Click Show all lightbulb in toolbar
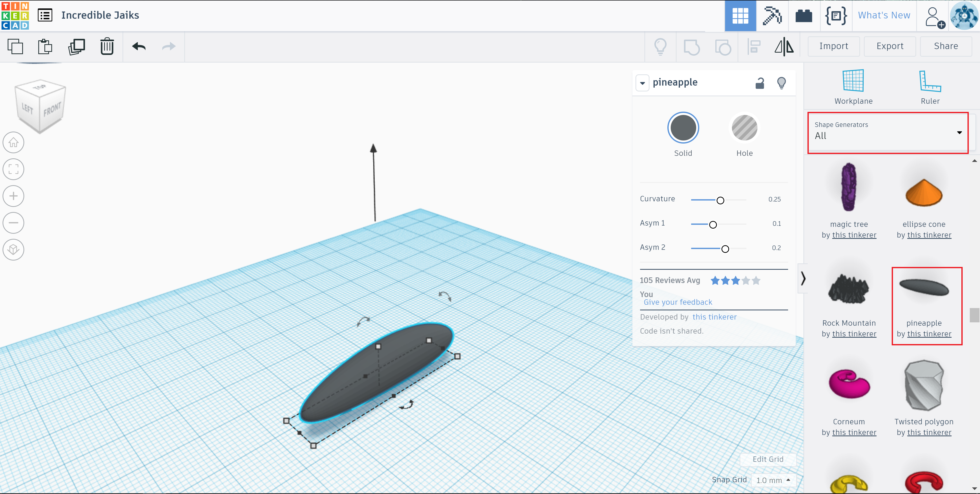The image size is (980, 494). [x=660, y=47]
